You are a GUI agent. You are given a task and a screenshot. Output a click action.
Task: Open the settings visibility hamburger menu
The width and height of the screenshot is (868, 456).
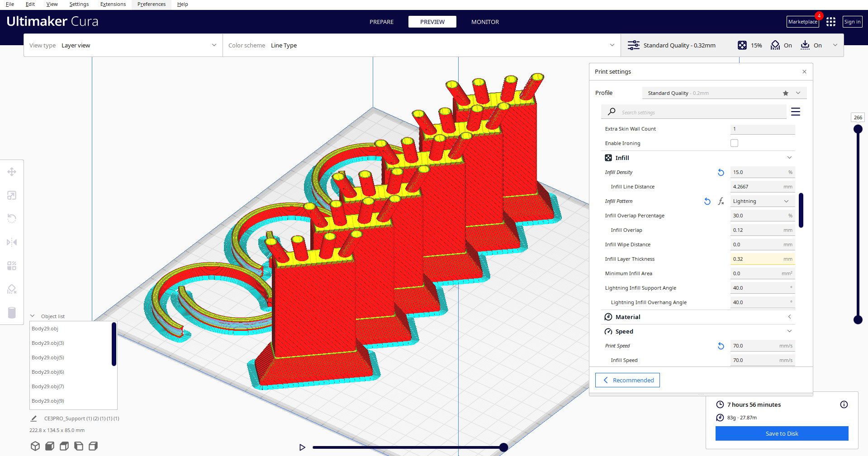pyautogui.click(x=796, y=112)
